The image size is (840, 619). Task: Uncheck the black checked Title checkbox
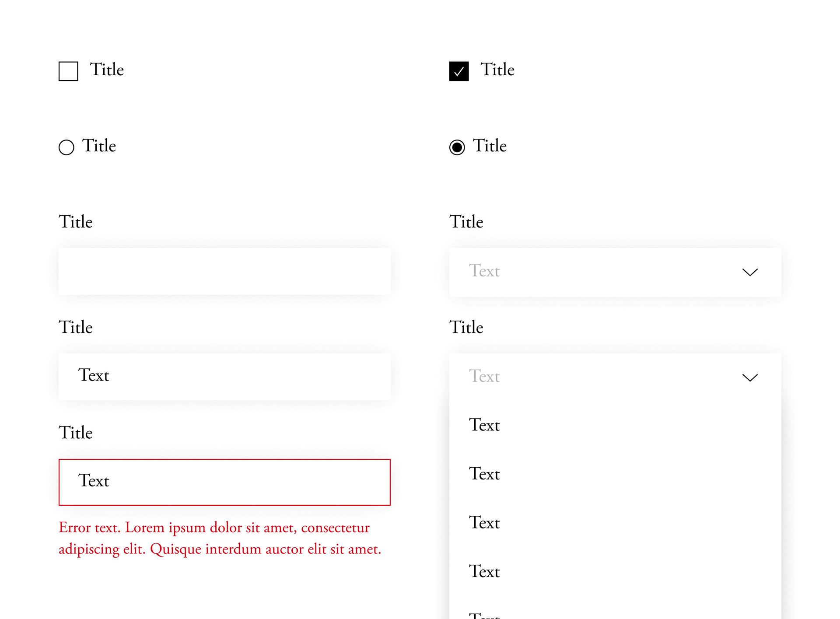point(459,71)
